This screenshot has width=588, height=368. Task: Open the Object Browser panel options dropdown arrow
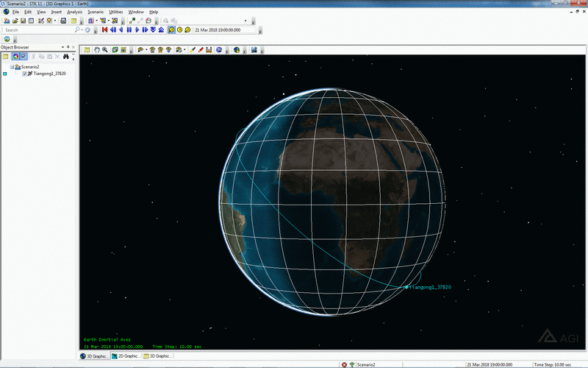pyautogui.click(x=62, y=47)
